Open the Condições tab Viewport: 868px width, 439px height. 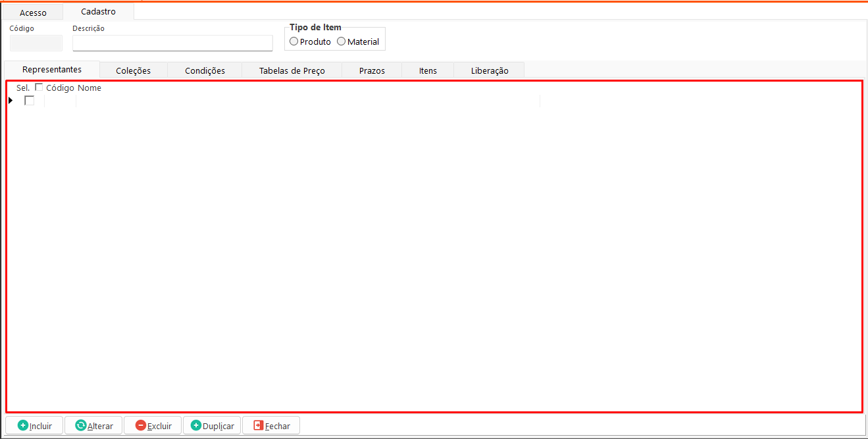[205, 70]
